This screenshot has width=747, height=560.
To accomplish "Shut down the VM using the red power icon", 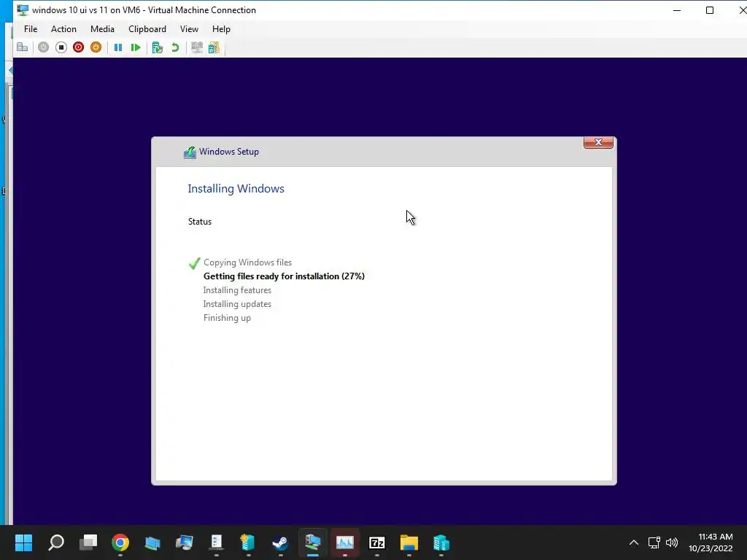I will point(78,47).
